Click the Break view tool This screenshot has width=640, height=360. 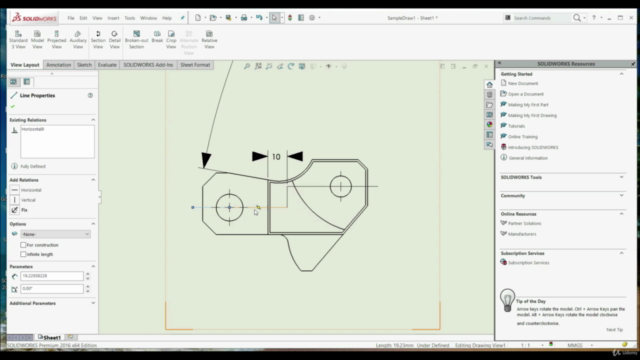(x=157, y=37)
